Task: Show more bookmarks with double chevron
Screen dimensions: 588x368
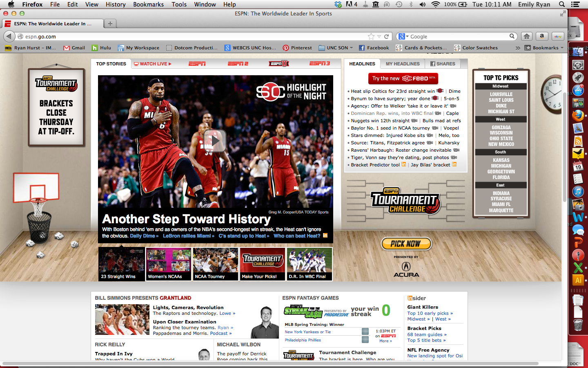Action: (x=518, y=48)
